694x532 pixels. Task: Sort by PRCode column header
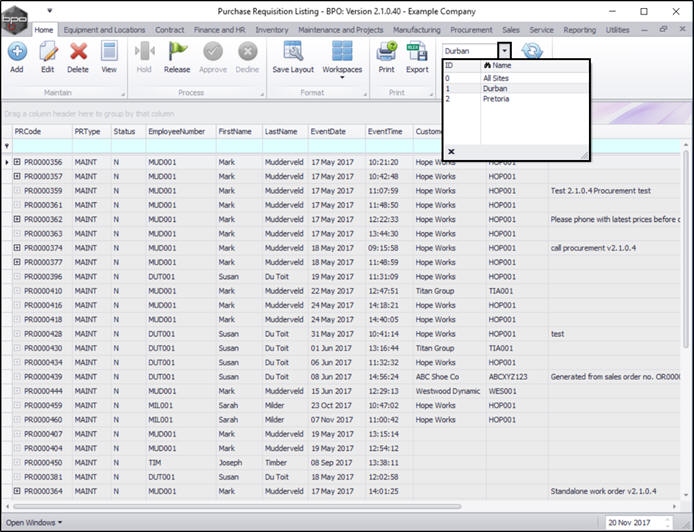coord(42,131)
